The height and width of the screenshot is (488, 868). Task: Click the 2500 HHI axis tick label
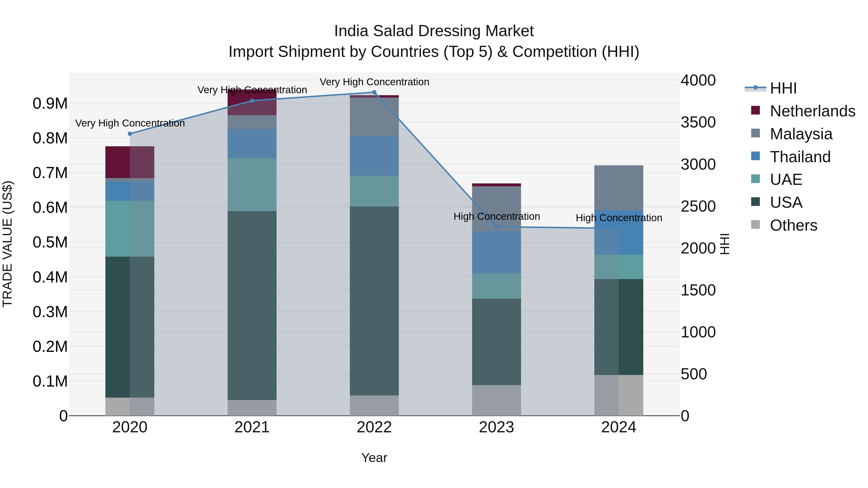(x=698, y=206)
